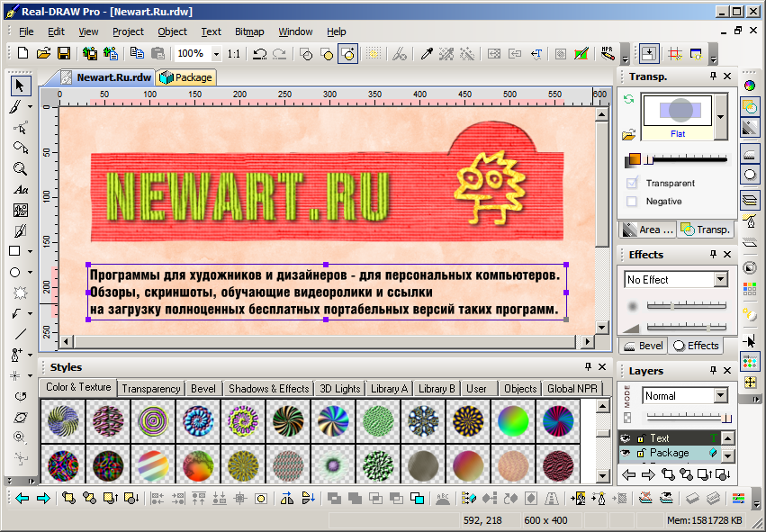
Task: Pick the eyedropper tool in top toolbar
Action: (x=428, y=54)
